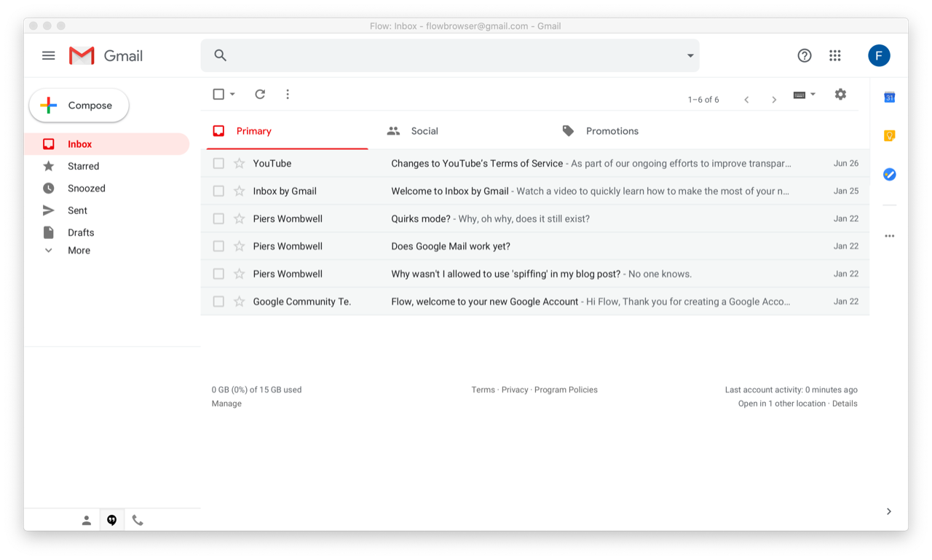
Task: Check the select-all checkbox in the toolbar
Action: coord(218,94)
